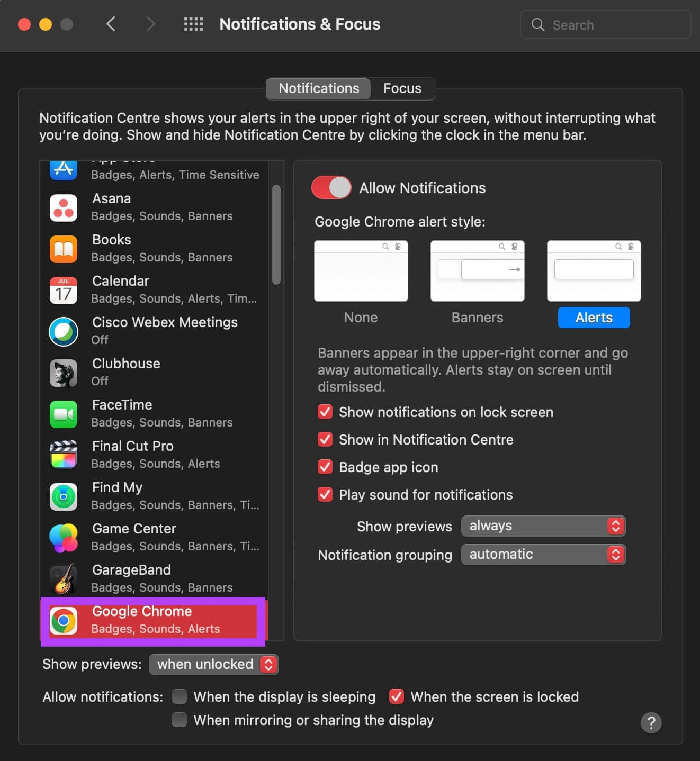
Task: Click the None alert style preview thumbnail
Action: pyautogui.click(x=361, y=271)
